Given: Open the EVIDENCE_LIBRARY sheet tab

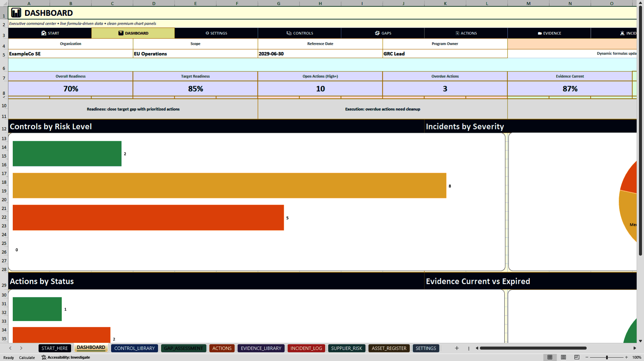Looking at the screenshot, I should pos(261,348).
